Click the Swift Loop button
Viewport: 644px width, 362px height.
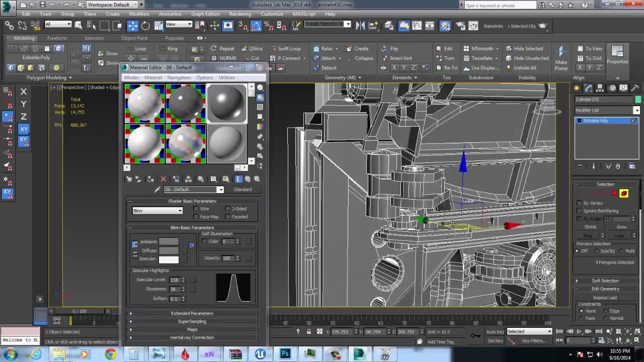(x=285, y=49)
